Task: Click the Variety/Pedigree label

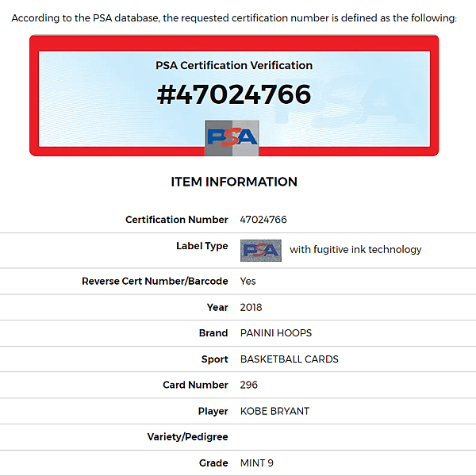Action: coord(187,437)
